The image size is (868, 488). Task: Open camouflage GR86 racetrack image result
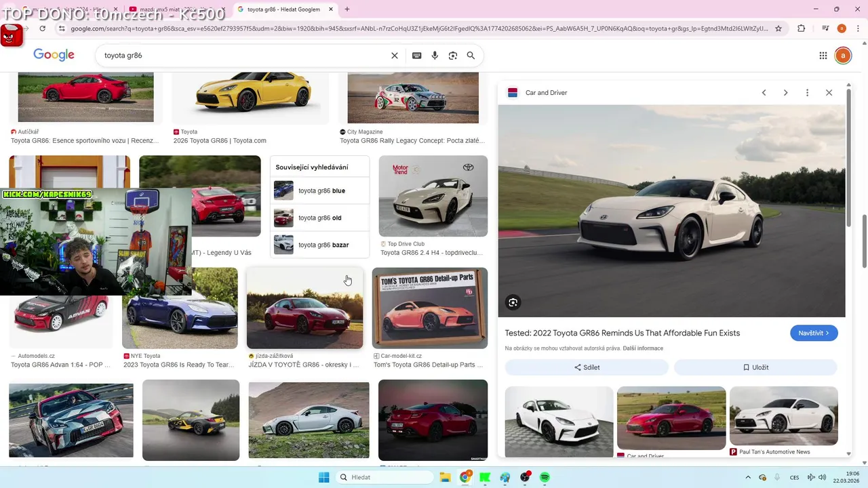click(71, 420)
